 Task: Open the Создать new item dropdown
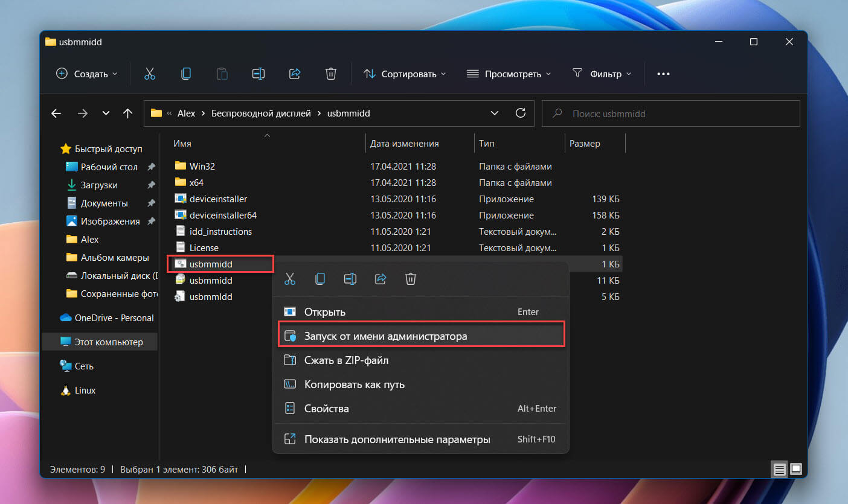point(87,74)
